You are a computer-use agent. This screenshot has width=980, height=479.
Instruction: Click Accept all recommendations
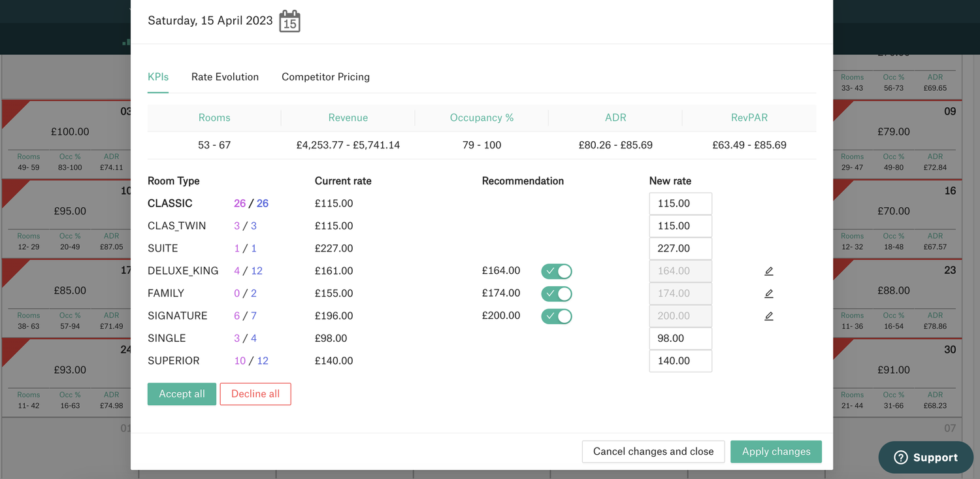tap(182, 393)
